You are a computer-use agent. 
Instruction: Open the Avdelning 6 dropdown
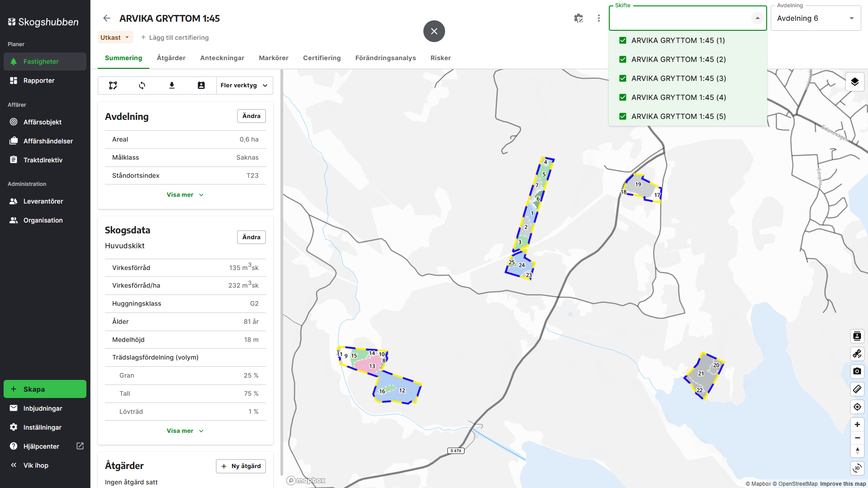(x=815, y=18)
